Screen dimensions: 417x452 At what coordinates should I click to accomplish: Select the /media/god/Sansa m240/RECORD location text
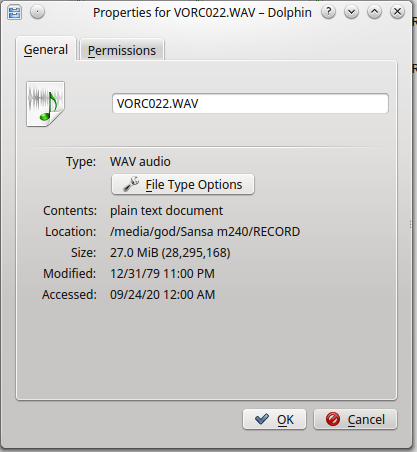(x=205, y=232)
